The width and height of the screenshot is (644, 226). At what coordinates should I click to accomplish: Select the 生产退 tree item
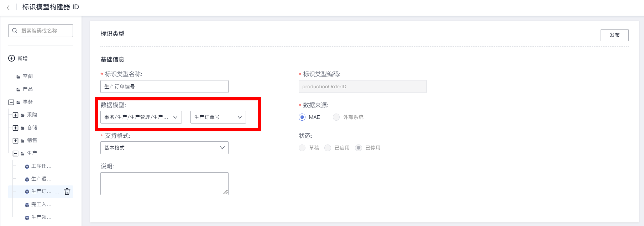point(41,179)
